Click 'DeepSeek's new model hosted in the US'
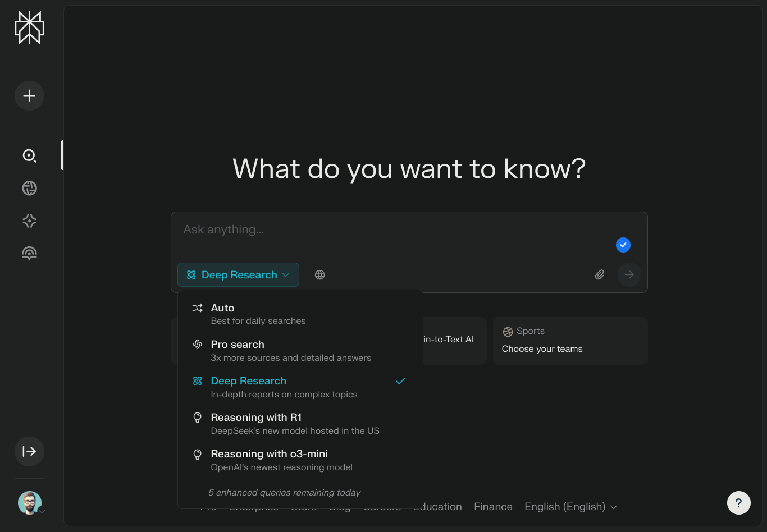The width and height of the screenshot is (767, 532). point(295,431)
